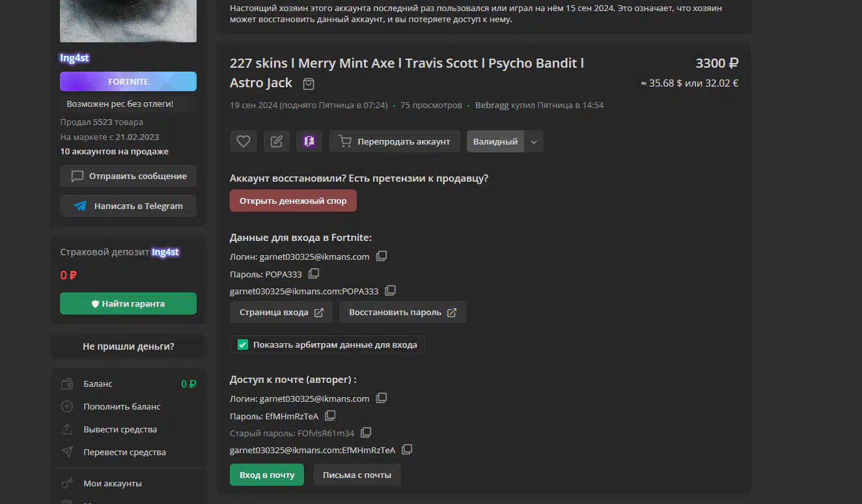Open Перевести средства menu item
Image resolution: width=862 pixels, height=504 pixels.
(x=128, y=452)
